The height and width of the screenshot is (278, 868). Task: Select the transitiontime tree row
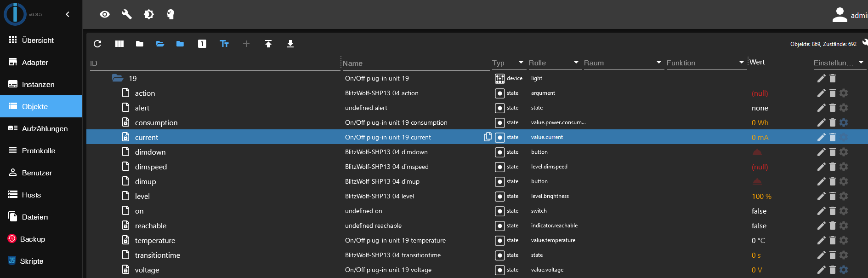click(x=477, y=255)
